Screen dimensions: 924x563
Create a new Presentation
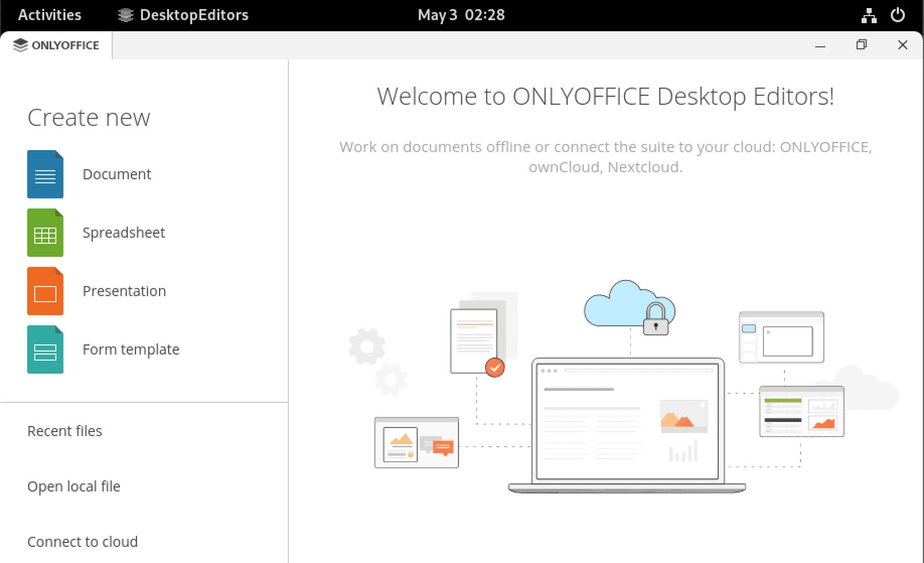point(124,291)
